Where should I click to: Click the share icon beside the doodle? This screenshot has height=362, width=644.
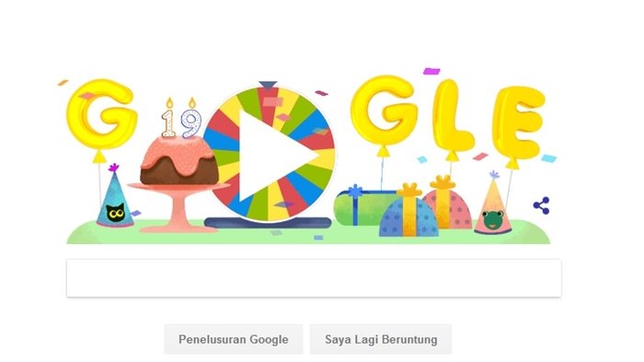pyautogui.click(x=541, y=205)
